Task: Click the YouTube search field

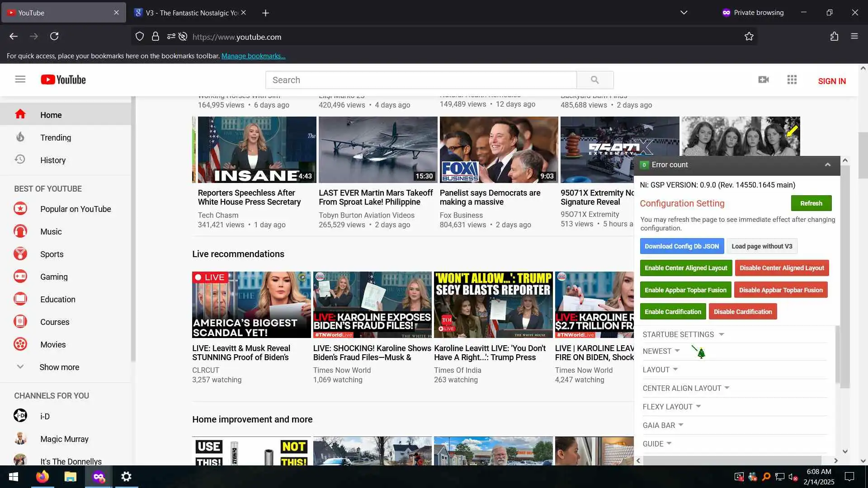Action: click(x=420, y=80)
